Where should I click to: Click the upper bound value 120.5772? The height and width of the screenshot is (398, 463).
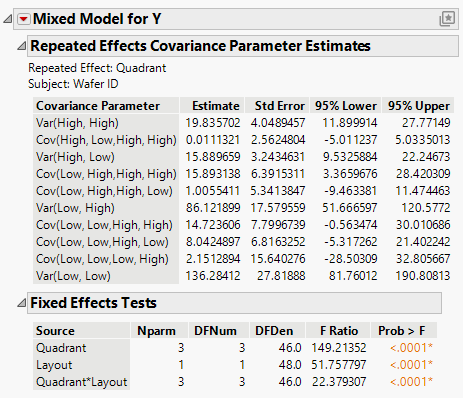(426, 208)
